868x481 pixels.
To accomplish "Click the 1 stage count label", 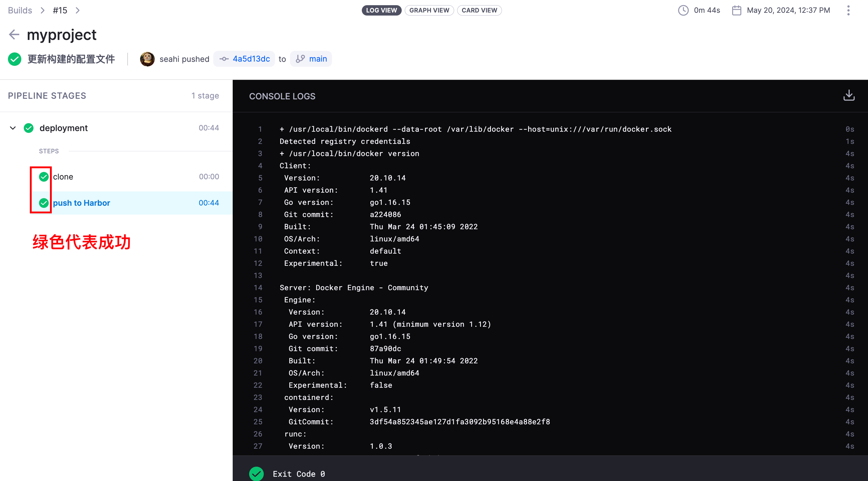I will coord(205,96).
